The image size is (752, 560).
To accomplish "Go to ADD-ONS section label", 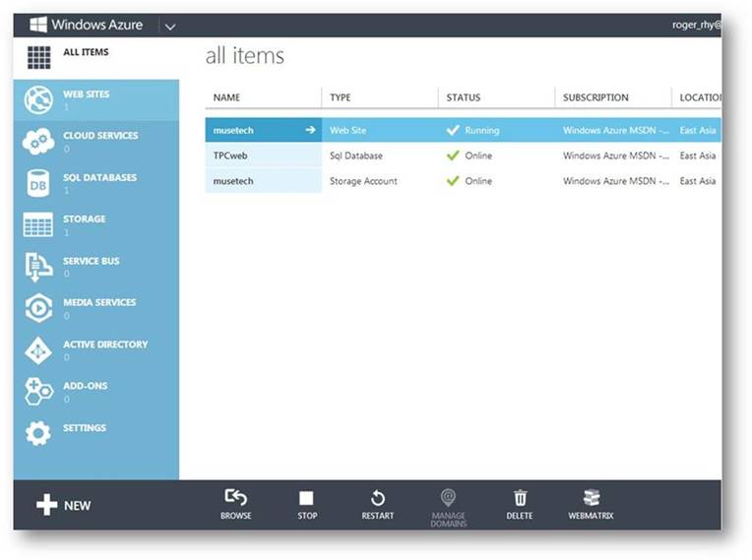I will [86, 386].
